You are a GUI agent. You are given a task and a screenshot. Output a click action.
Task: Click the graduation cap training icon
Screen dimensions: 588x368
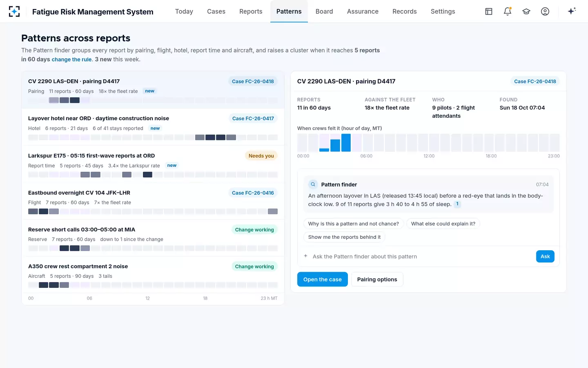click(x=526, y=11)
